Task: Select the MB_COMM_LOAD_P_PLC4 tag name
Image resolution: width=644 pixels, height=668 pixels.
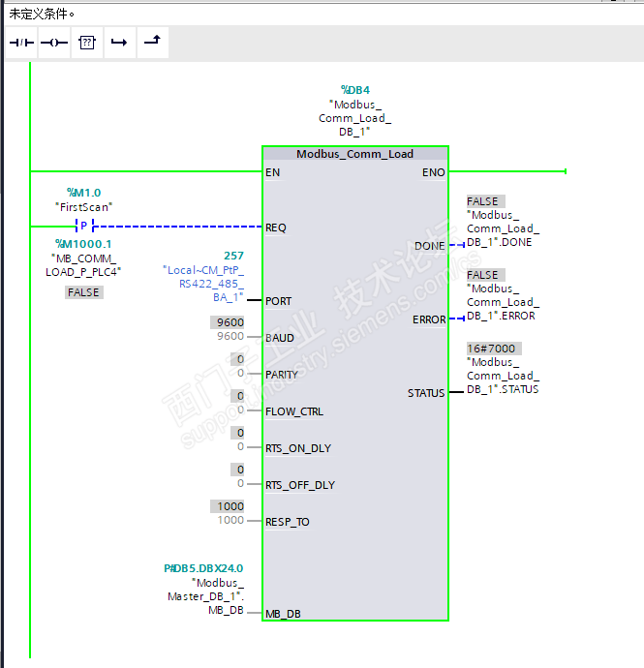Action: (83, 265)
